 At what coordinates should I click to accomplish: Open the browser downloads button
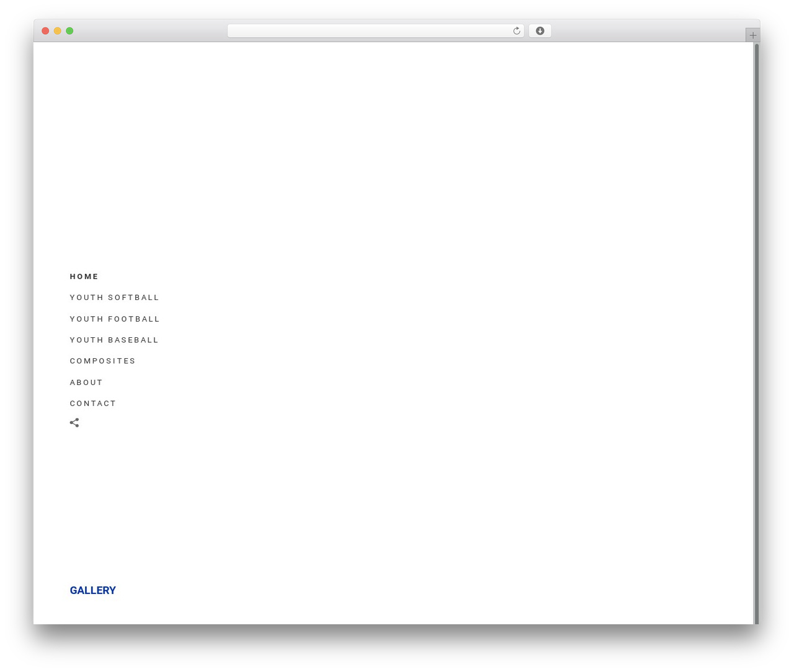coord(540,31)
